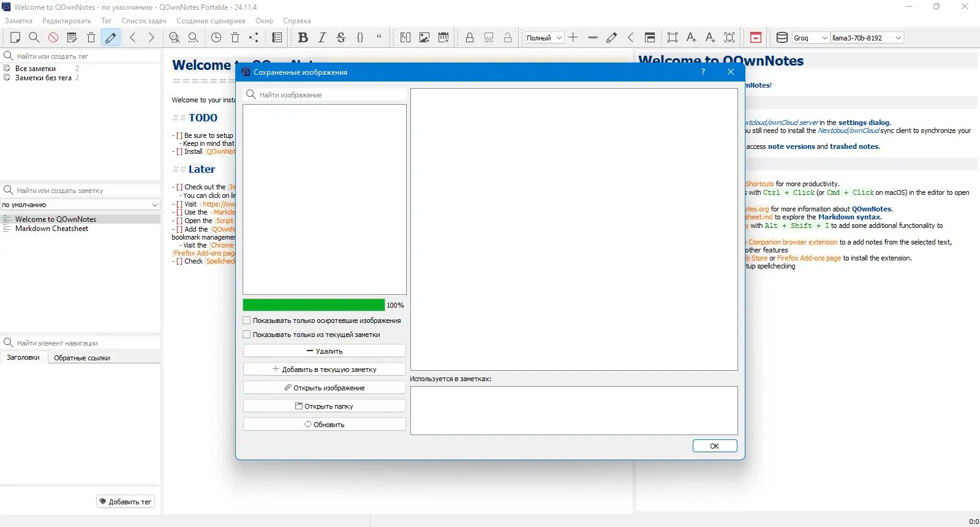The height and width of the screenshot is (527, 980).
Task: Open the Справка menu
Action: click(x=297, y=21)
